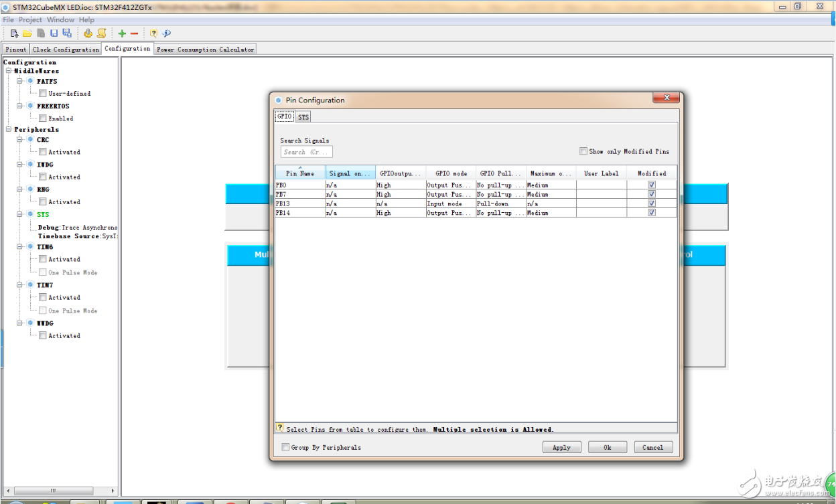Click the Pin Configuration dialog title icon
Image resolution: width=836 pixels, height=504 pixels.
click(279, 100)
